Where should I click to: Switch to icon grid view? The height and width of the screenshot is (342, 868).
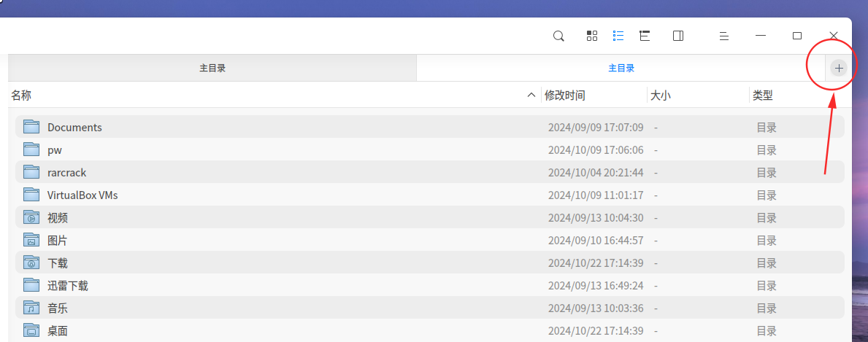point(592,36)
